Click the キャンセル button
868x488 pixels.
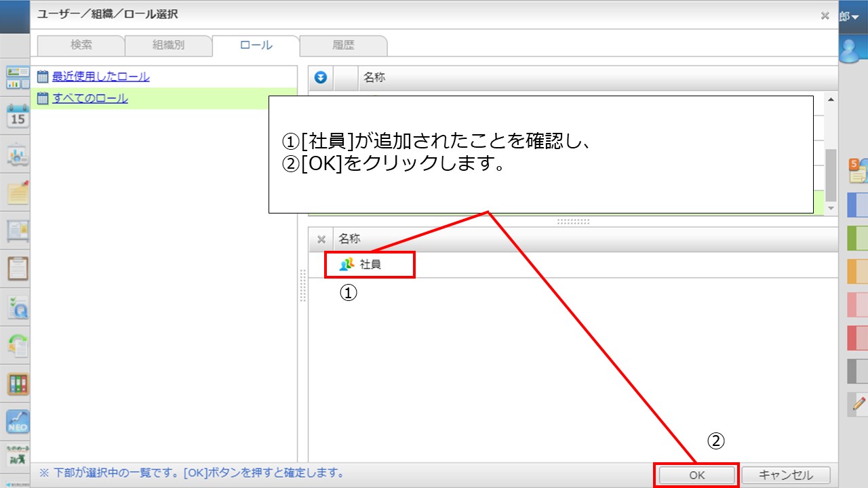pyautogui.click(x=786, y=475)
